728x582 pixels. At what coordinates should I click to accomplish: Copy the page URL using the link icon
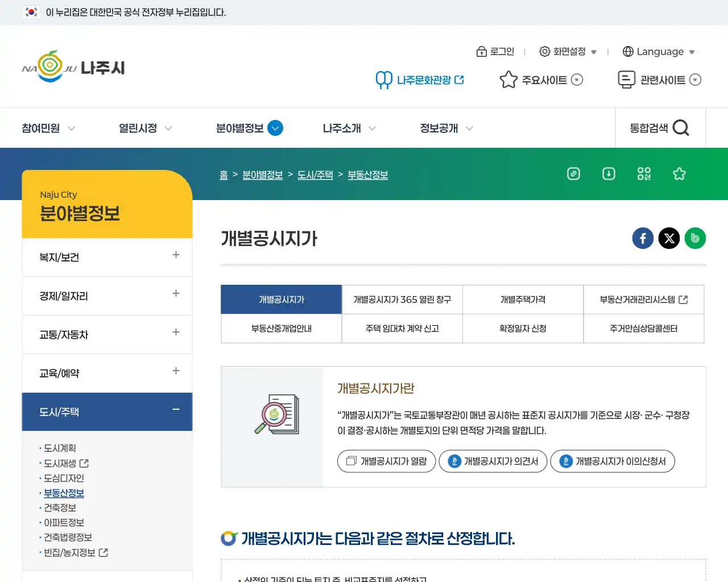point(573,174)
